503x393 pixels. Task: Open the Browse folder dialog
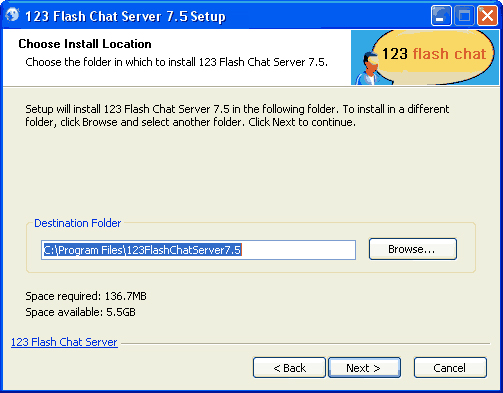click(412, 249)
